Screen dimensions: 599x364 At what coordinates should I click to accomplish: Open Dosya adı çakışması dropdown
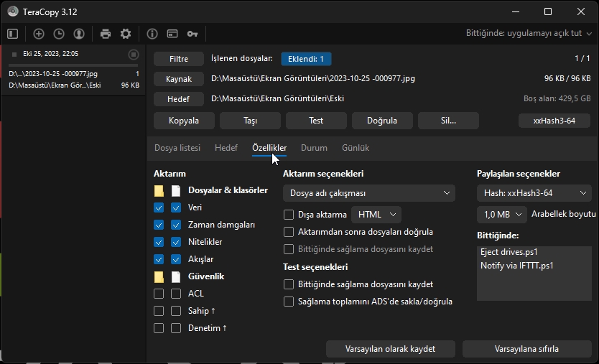point(369,193)
